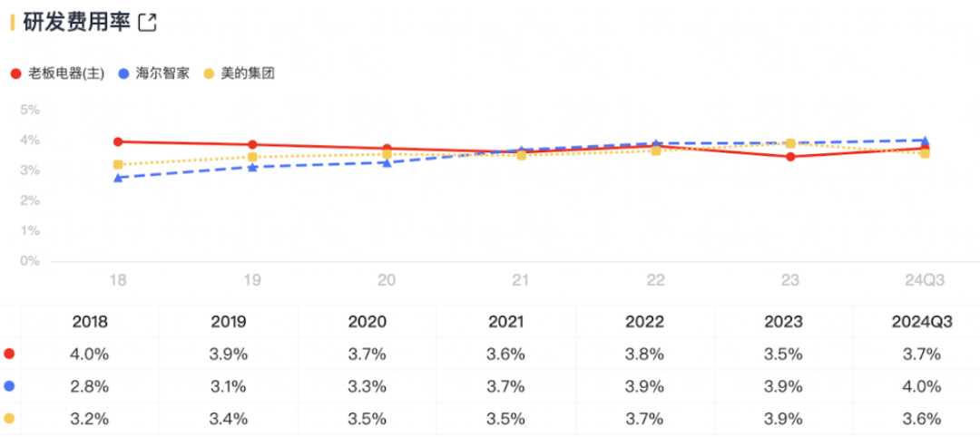
Task: Click the 21 x-axis label
Action: 521,281
